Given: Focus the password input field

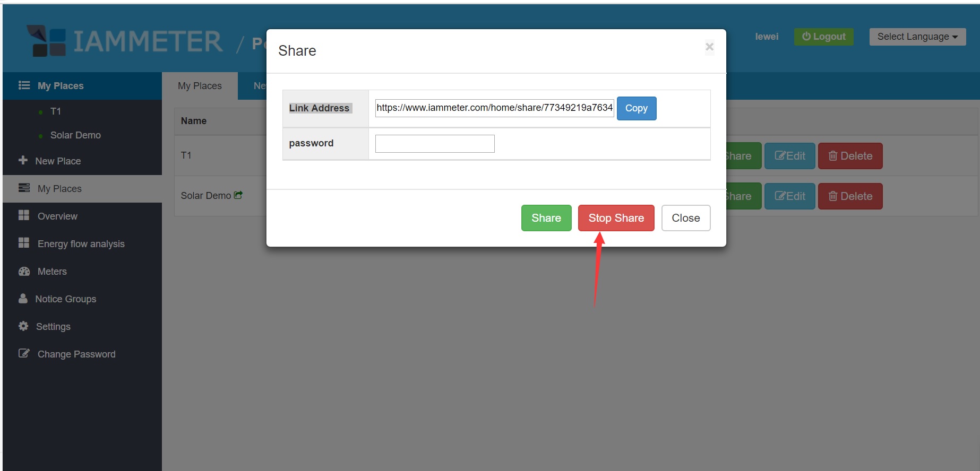Looking at the screenshot, I should point(434,144).
